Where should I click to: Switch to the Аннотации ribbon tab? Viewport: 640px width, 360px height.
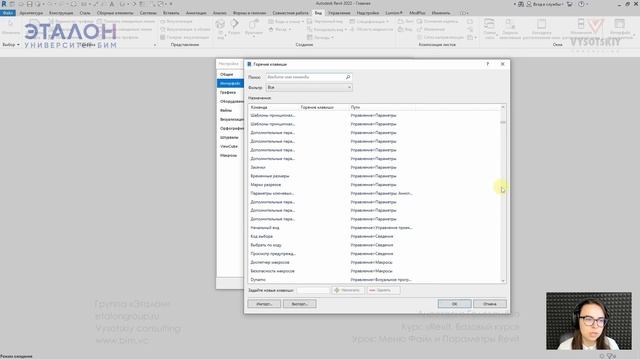tap(196, 13)
